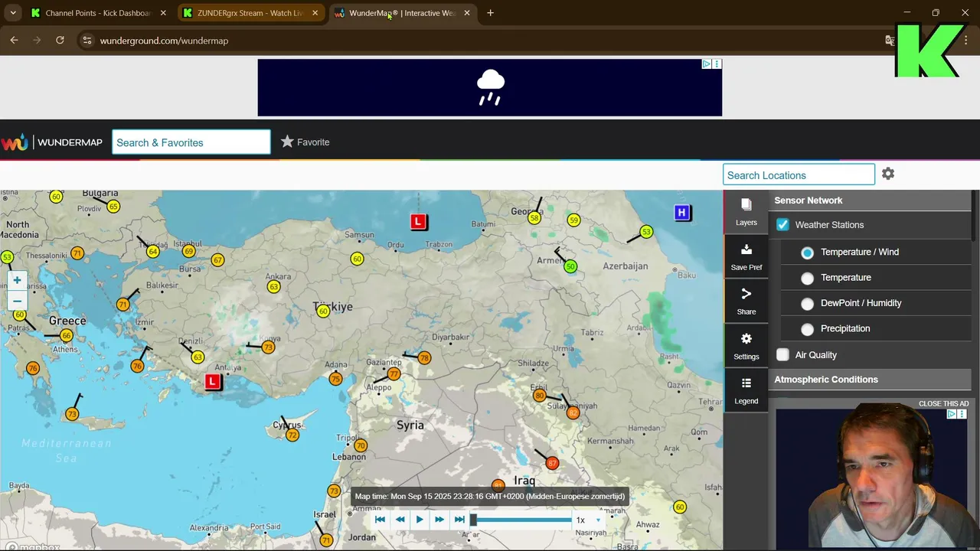The height and width of the screenshot is (551, 980).
Task: Zoom in the map with plus
Action: click(x=17, y=280)
